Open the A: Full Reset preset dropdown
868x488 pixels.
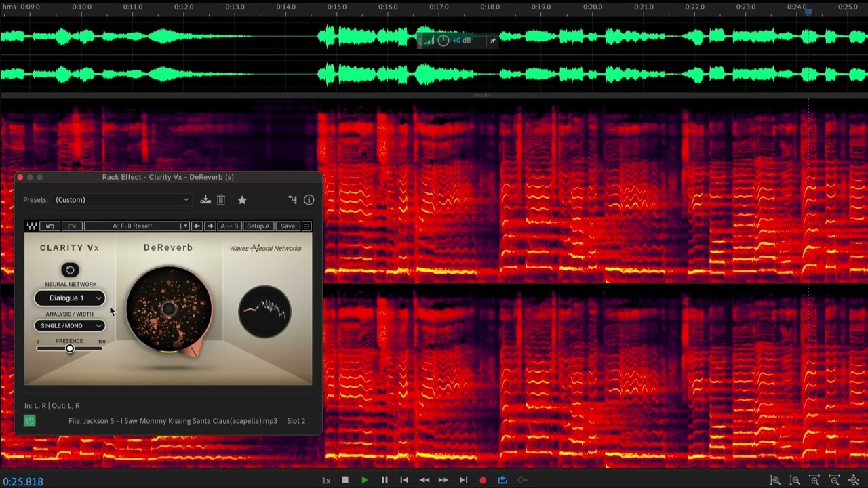136,226
